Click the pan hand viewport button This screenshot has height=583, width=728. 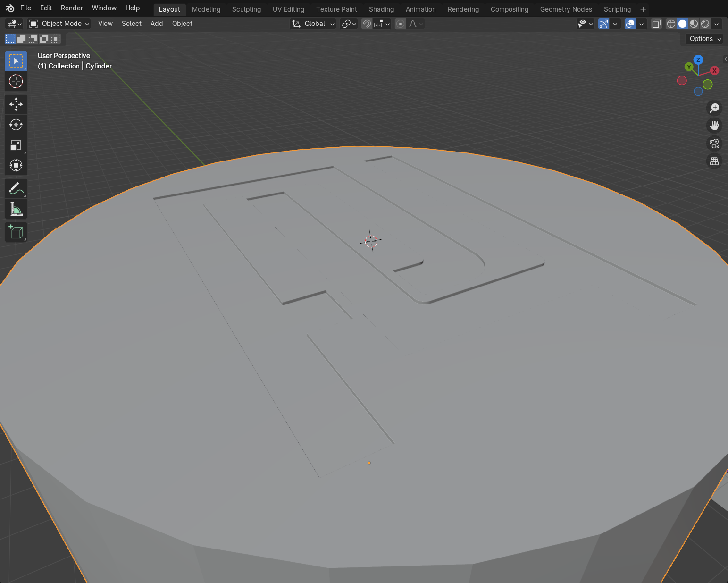[714, 126]
